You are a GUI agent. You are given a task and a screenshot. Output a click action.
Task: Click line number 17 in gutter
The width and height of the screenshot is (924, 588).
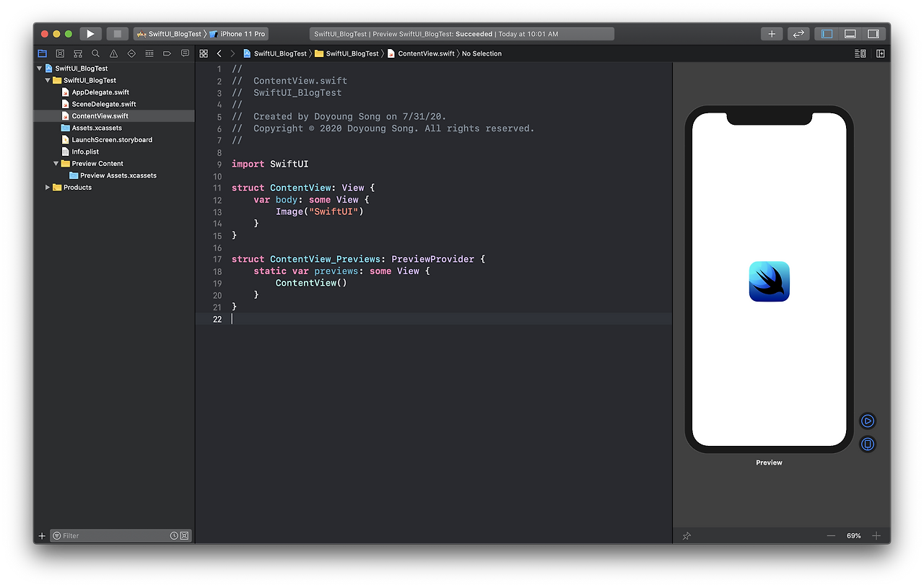pyautogui.click(x=217, y=259)
